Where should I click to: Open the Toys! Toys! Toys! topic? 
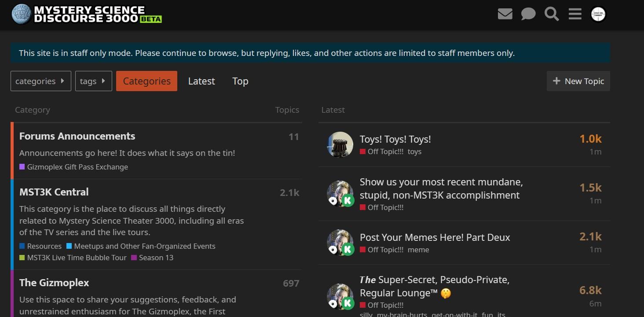tap(395, 139)
